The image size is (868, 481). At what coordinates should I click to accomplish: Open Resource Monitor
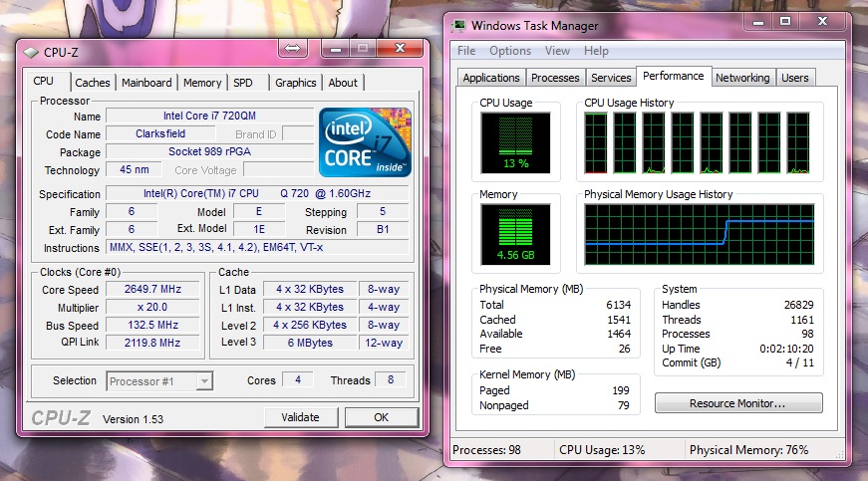738,403
